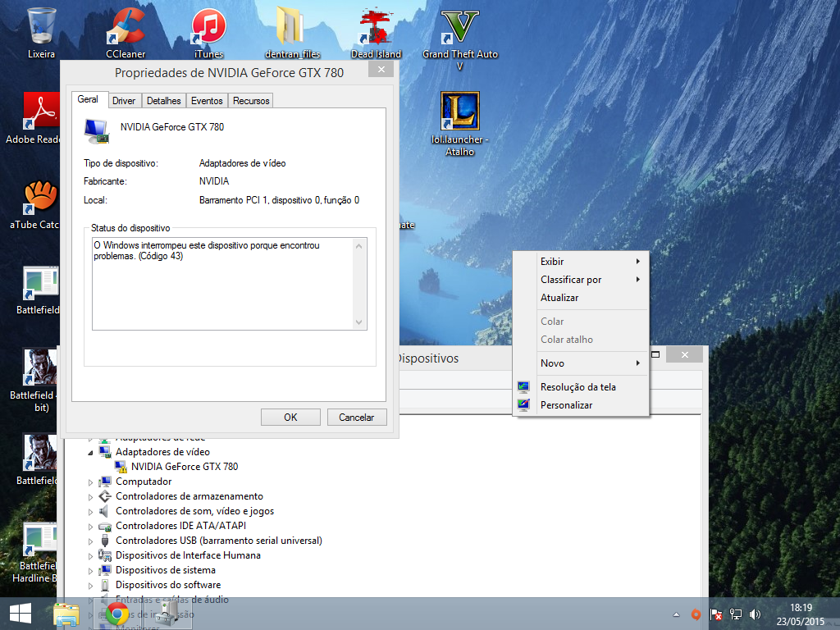840x630 pixels.
Task: Select Computador in the device tree
Action: 144,482
